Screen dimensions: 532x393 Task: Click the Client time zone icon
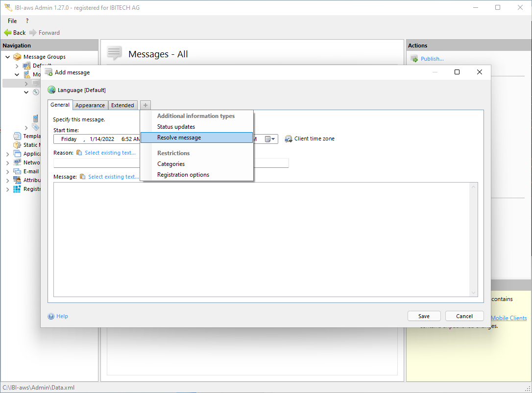(289, 139)
